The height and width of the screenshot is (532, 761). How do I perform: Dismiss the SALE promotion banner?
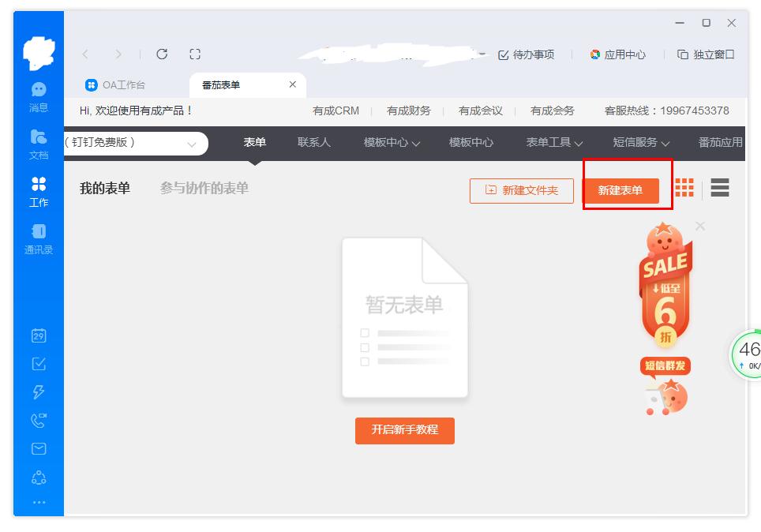[699, 227]
